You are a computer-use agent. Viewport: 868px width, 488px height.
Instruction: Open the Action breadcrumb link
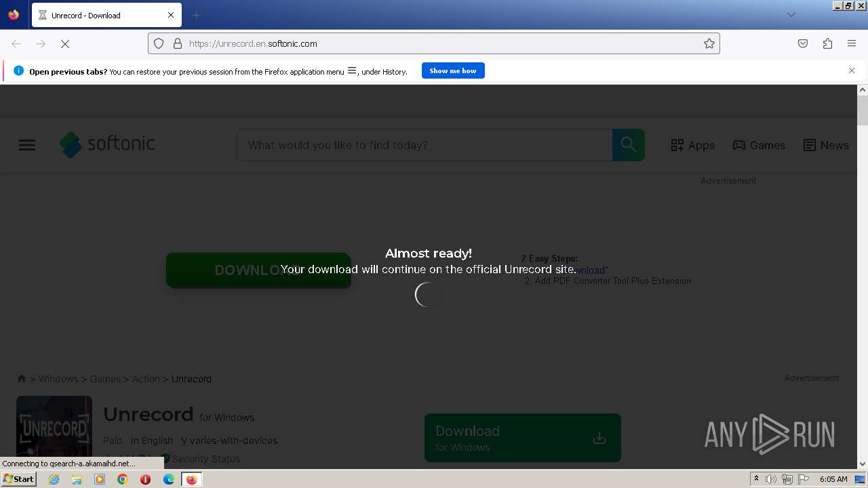click(146, 379)
